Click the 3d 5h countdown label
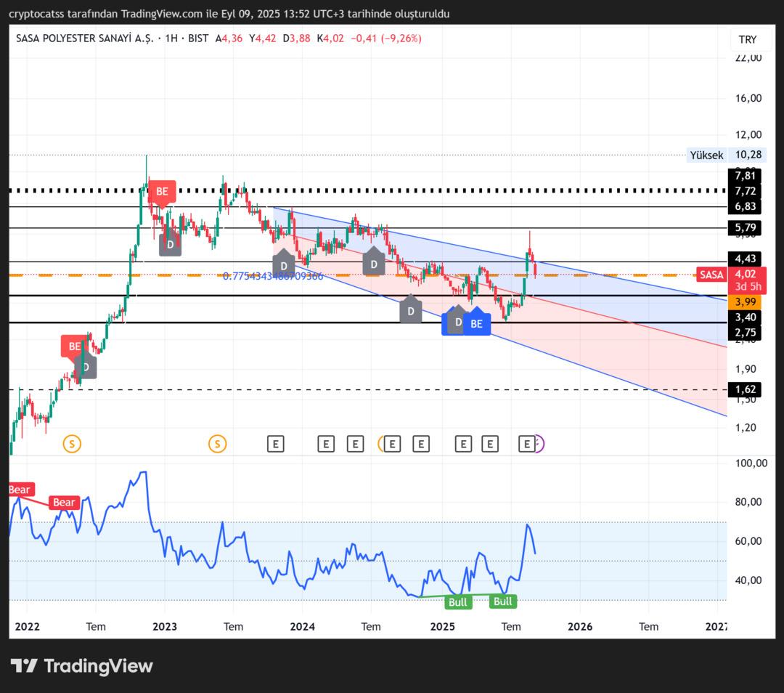The image size is (784, 693). pos(748,287)
